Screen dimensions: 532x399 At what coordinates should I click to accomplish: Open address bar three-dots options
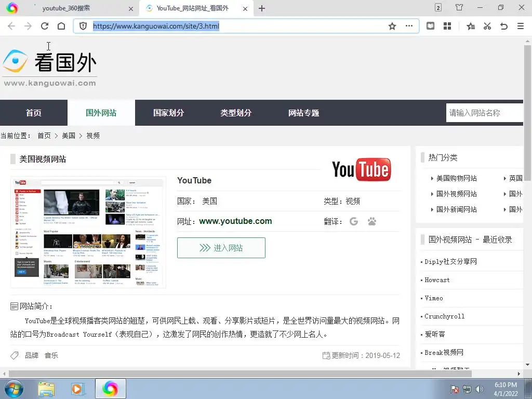409,26
